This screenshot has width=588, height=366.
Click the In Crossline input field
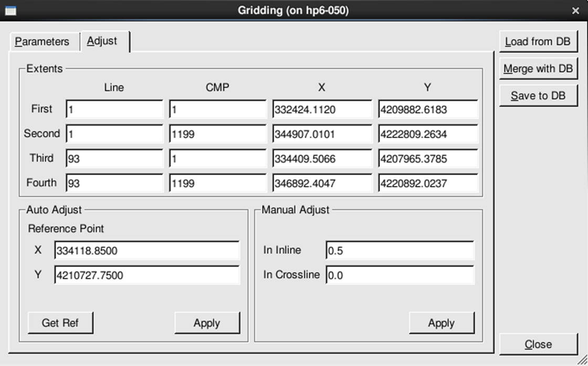tap(399, 275)
